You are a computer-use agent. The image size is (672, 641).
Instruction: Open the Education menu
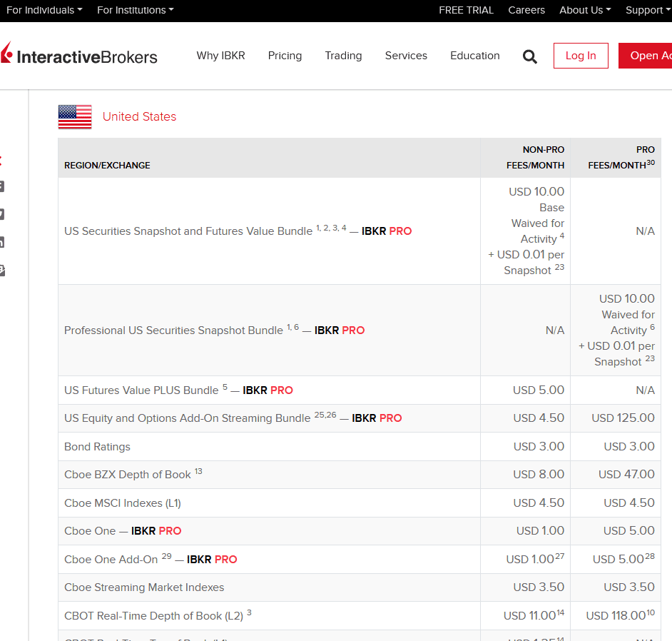tap(475, 56)
